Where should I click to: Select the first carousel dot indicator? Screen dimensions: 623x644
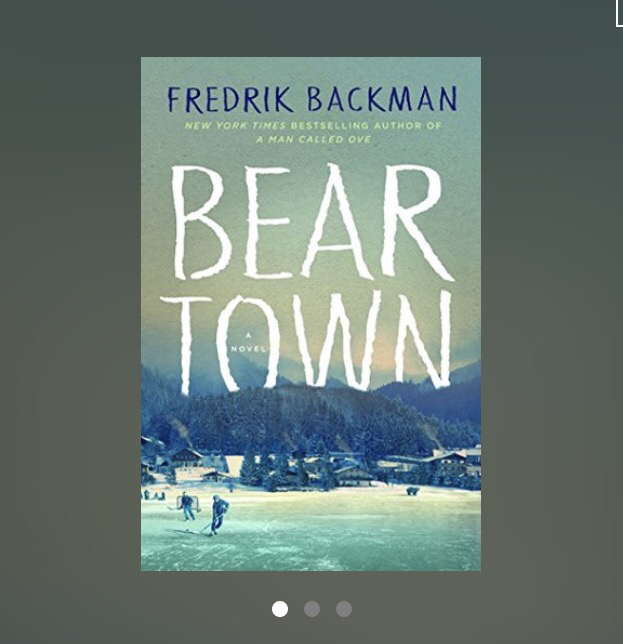(x=280, y=609)
